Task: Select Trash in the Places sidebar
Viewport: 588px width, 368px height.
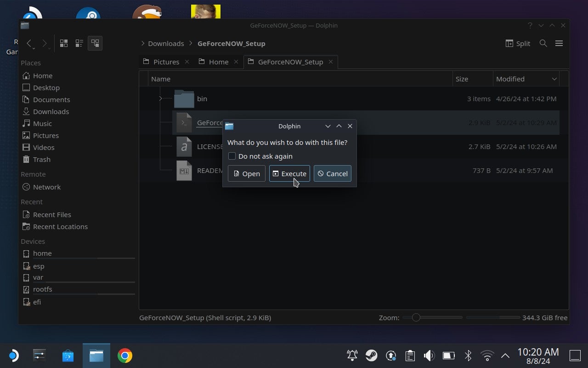Action: pyautogui.click(x=42, y=159)
